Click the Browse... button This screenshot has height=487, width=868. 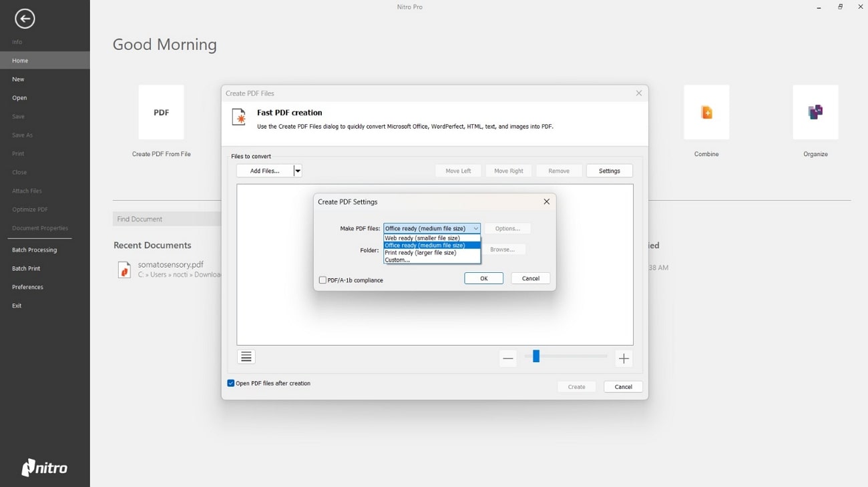tap(503, 250)
